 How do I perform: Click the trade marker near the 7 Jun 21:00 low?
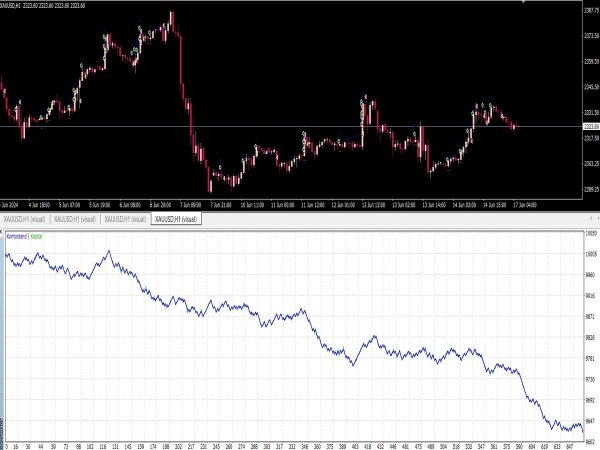point(220,167)
